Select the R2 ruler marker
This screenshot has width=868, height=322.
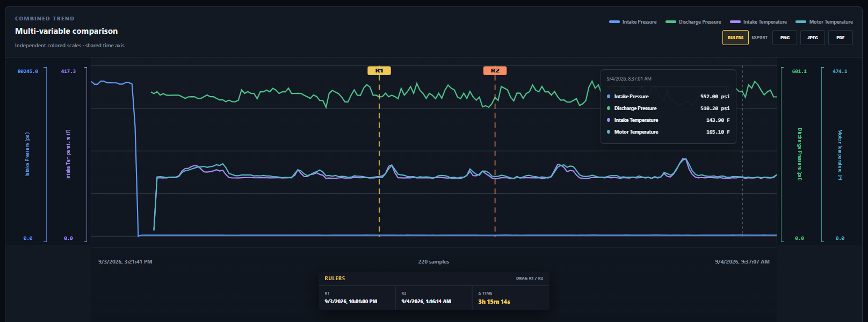(x=495, y=71)
